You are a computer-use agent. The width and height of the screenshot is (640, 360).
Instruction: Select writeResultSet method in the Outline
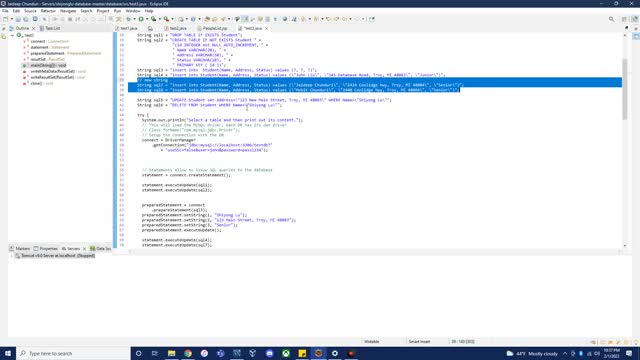pos(52,77)
